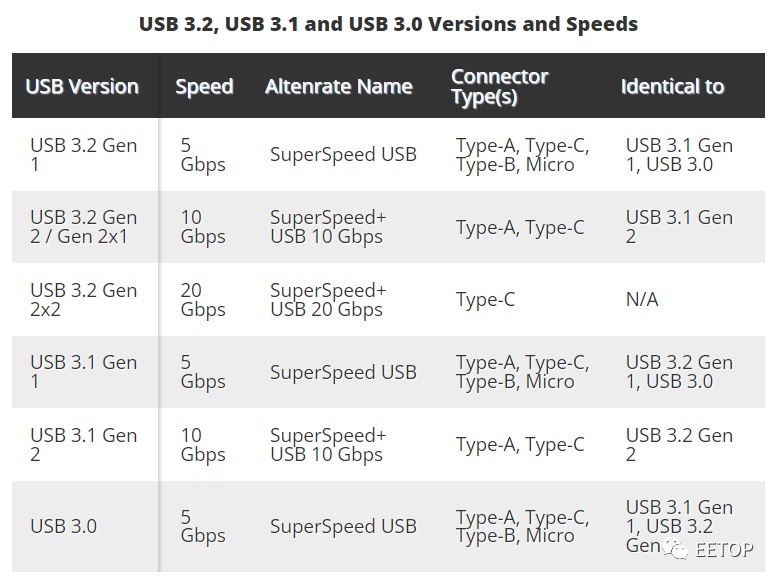The height and width of the screenshot is (581, 778).
Task: Select SuperSpeed USB in the USB 3.0 row
Action: point(343,526)
